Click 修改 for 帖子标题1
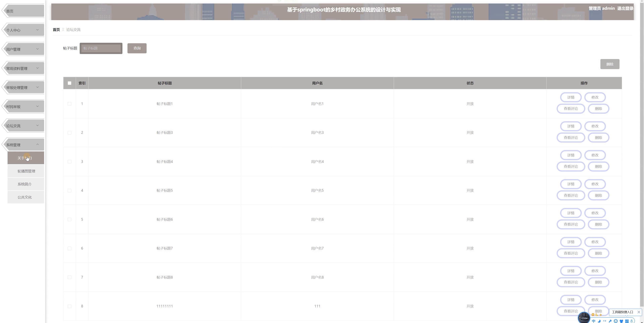The image size is (644, 323). 595,97
